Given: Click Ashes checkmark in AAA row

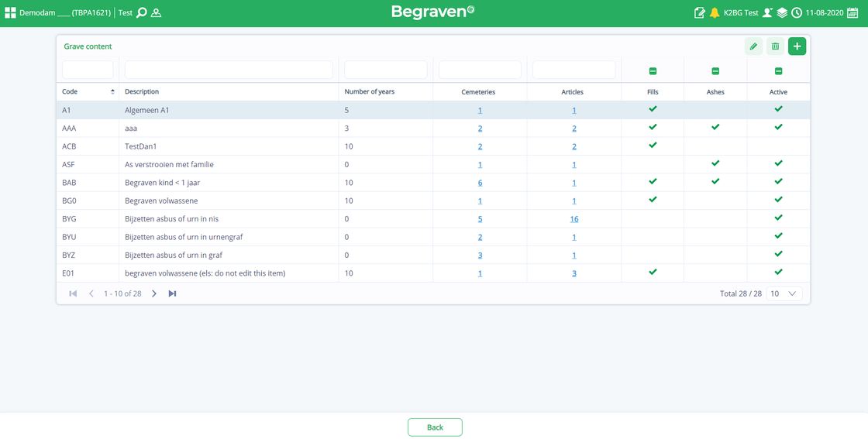Looking at the screenshot, I should (x=715, y=127).
